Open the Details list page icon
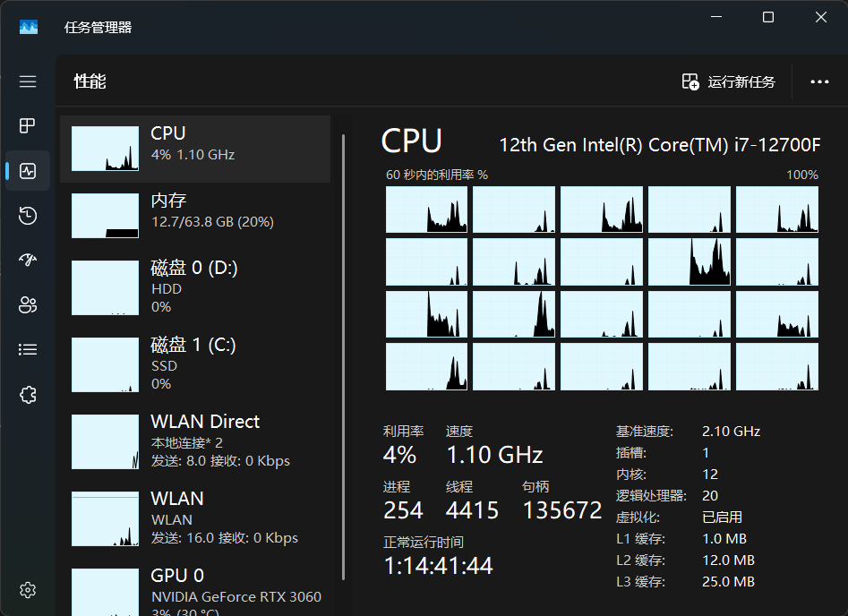Viewport: 848px width, 616px height. (x=28, y=349)
